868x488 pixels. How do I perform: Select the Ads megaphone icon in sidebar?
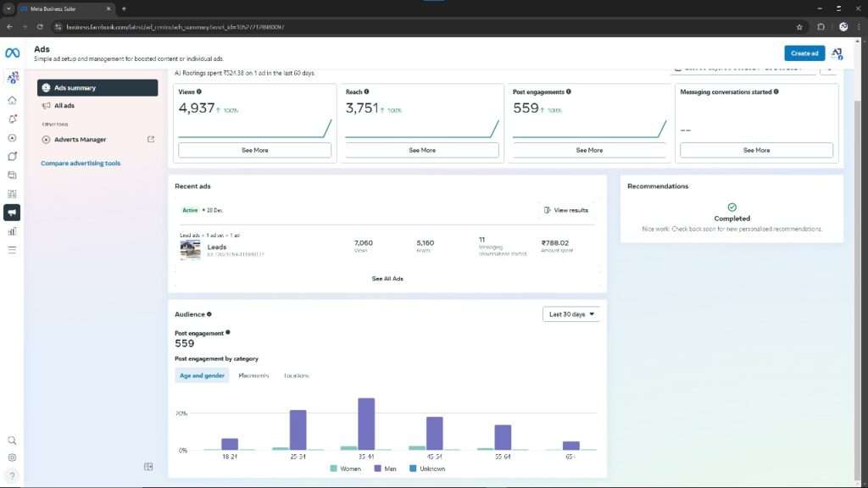pyautogui.click(x=12, y=213)
